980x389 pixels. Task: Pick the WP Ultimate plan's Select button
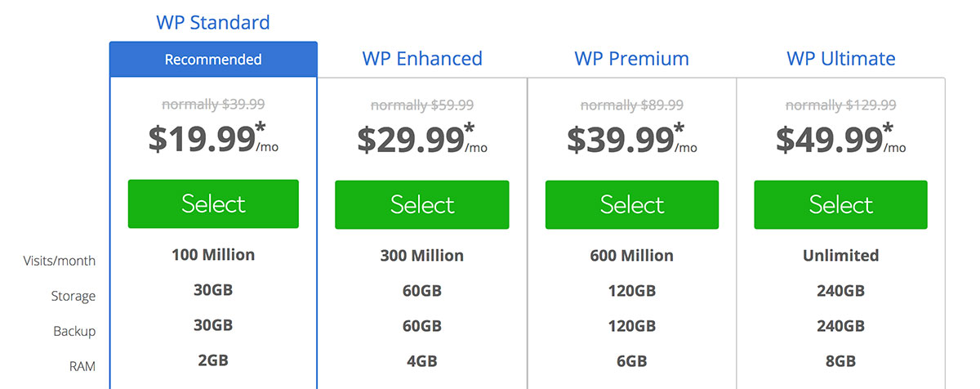[840, 204]
